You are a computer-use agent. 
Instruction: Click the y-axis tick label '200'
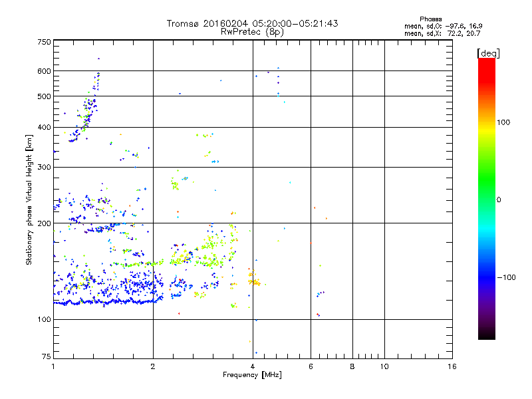(44, 223)
